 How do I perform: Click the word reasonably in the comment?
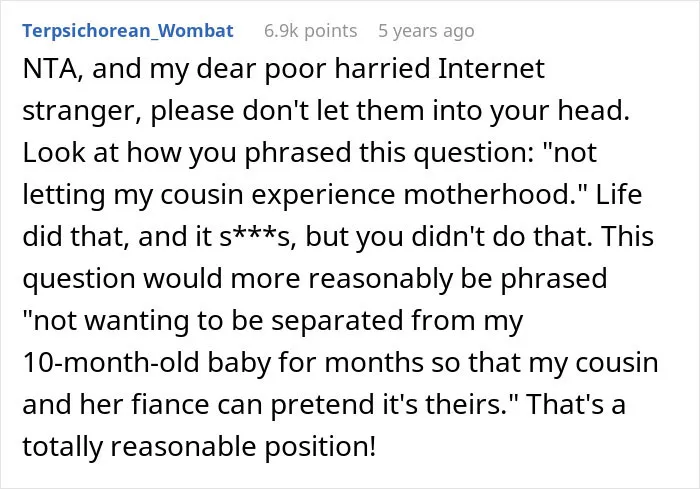click(380, 279)
